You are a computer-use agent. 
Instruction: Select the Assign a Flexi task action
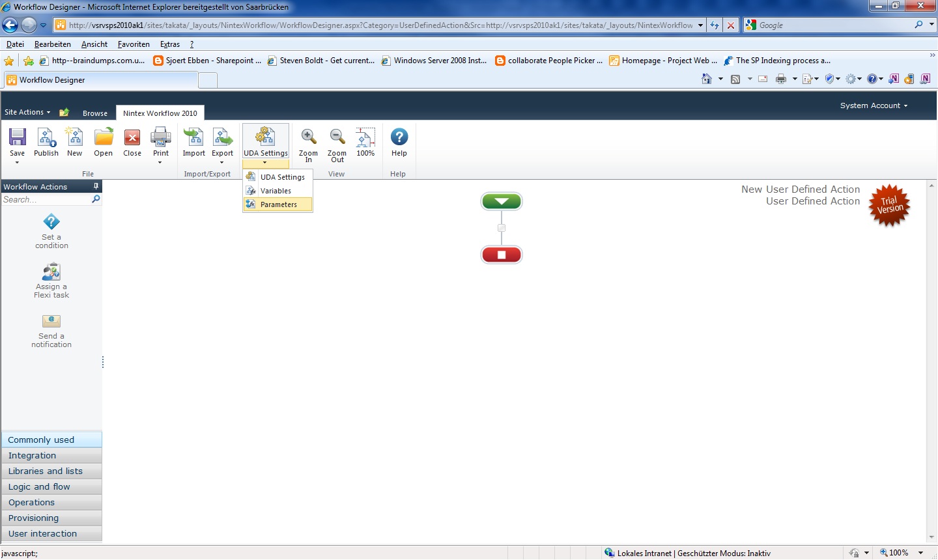pyautogui.click(x=51, y=280)
